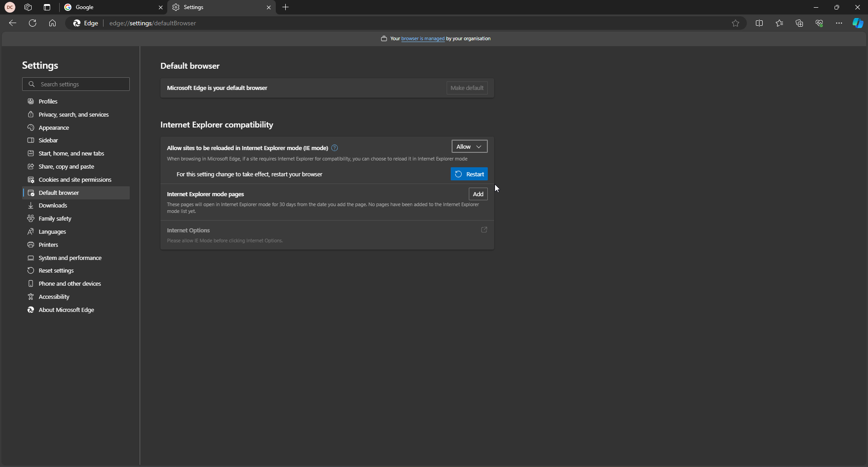The image size is (868, 467).
Task: Click the Restart button
Action: tap(469, 174)
